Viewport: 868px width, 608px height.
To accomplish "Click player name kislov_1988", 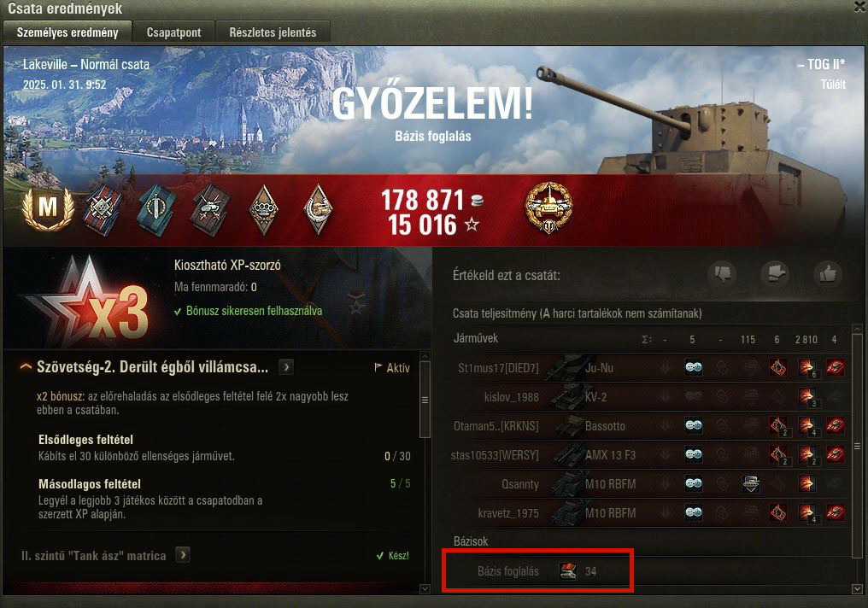I will 511,397.
